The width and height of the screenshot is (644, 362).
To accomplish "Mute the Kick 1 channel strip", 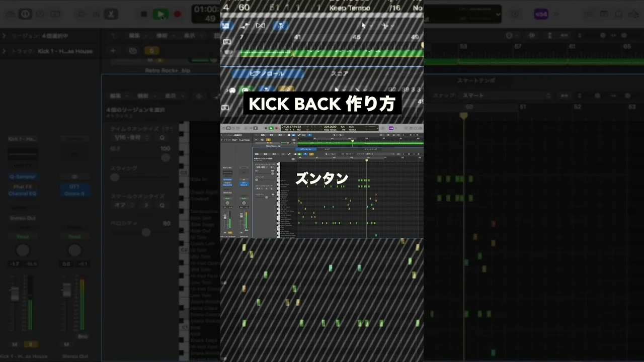I will tap(15, 344).
